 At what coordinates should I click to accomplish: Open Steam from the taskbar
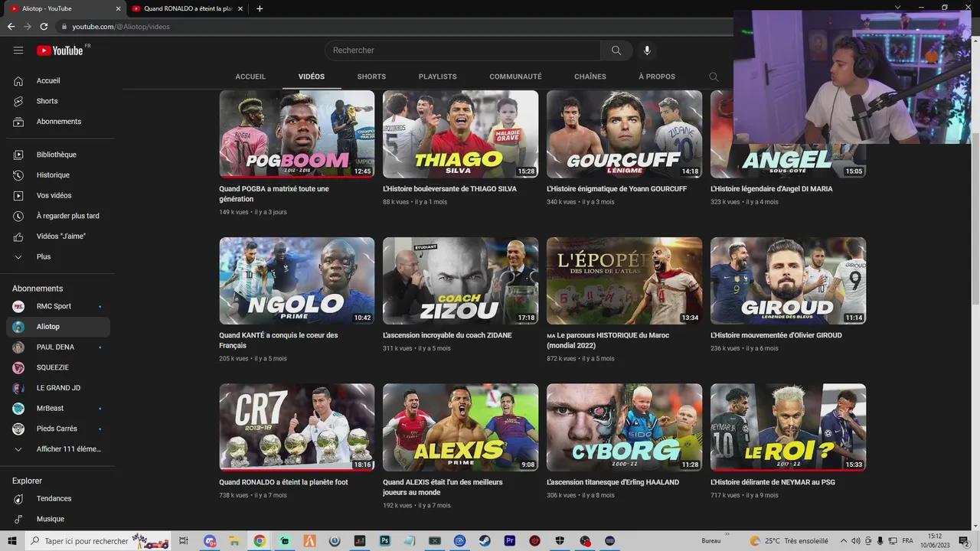tap(485, 541)
